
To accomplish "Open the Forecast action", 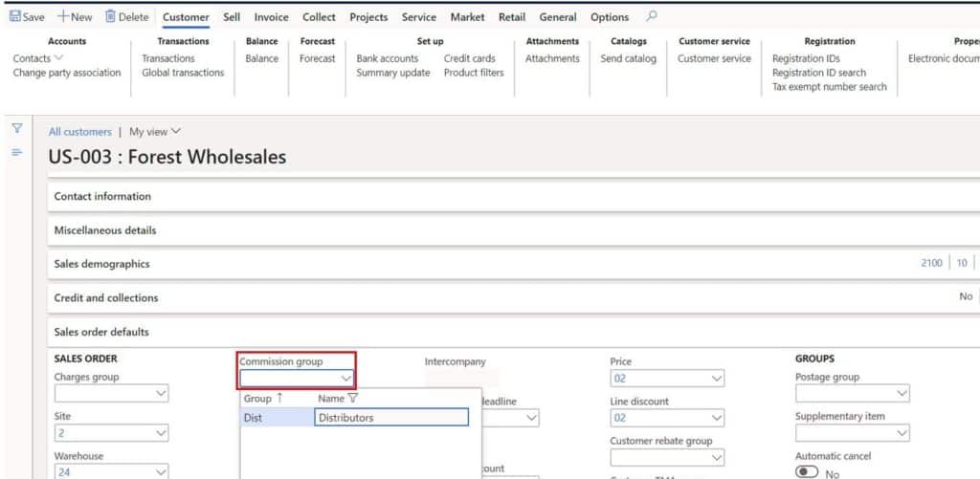I will pos(318,58).
